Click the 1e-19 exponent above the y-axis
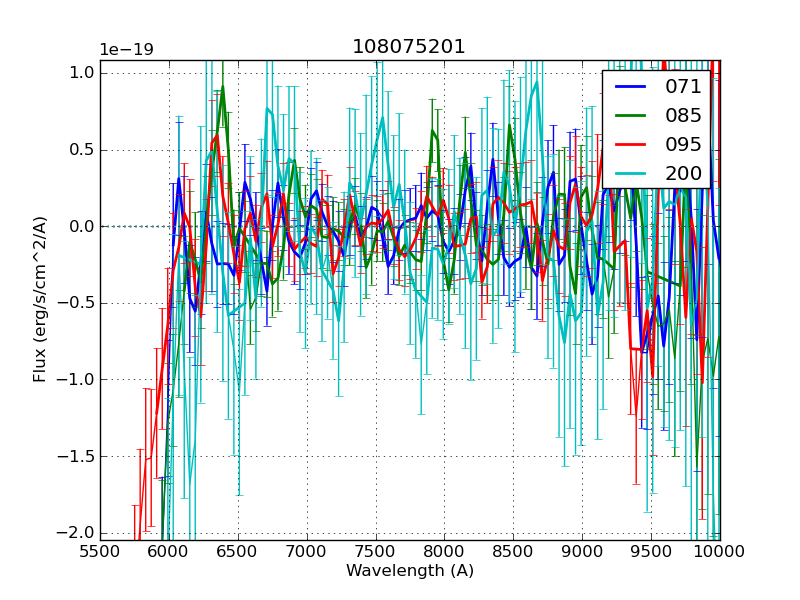 tap(125, 50)
